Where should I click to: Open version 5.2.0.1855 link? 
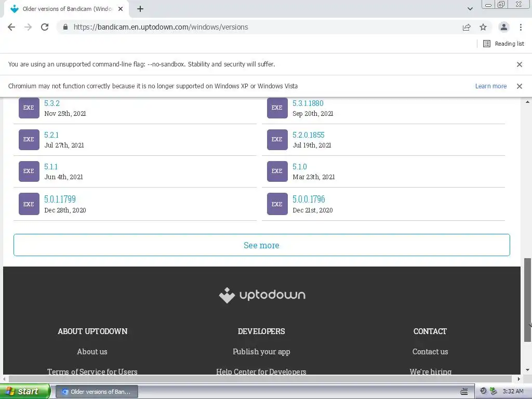pyautogui.click(x=309, y=135)
